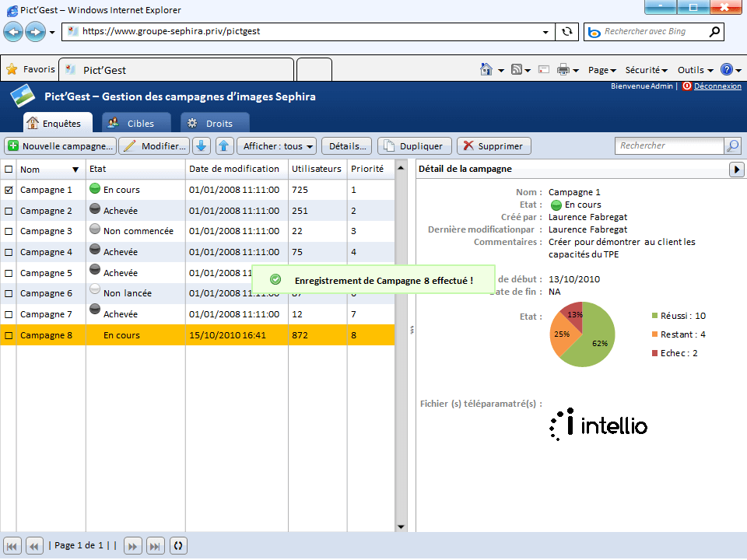Click the Supprimer button
Viewport: 747px width, 560px height.
tap(494, 145)
